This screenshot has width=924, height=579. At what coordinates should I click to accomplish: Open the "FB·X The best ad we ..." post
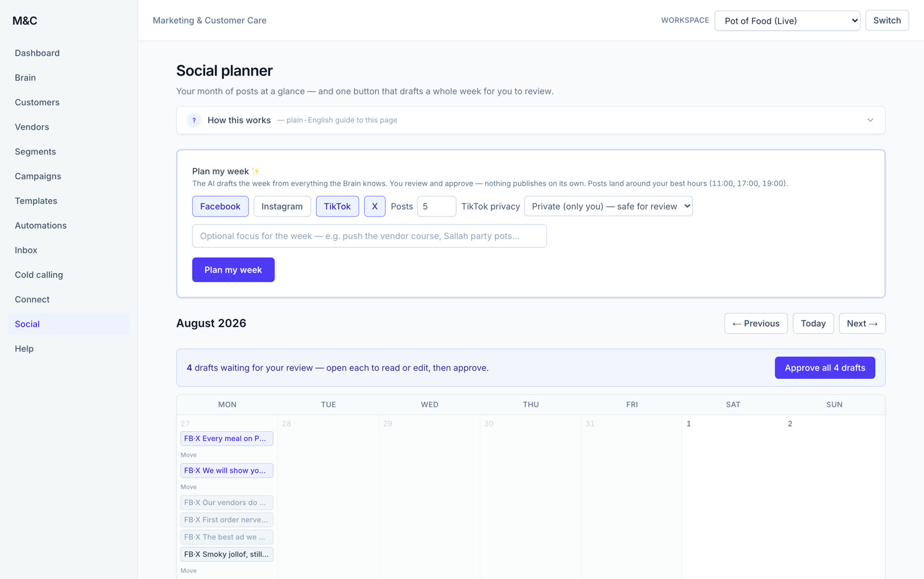(227, 537)
